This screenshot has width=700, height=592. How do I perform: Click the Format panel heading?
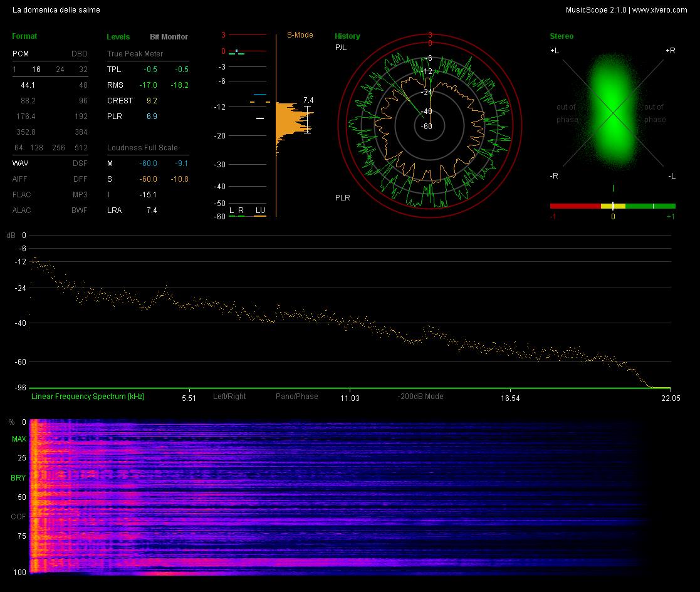coord(24,36)
